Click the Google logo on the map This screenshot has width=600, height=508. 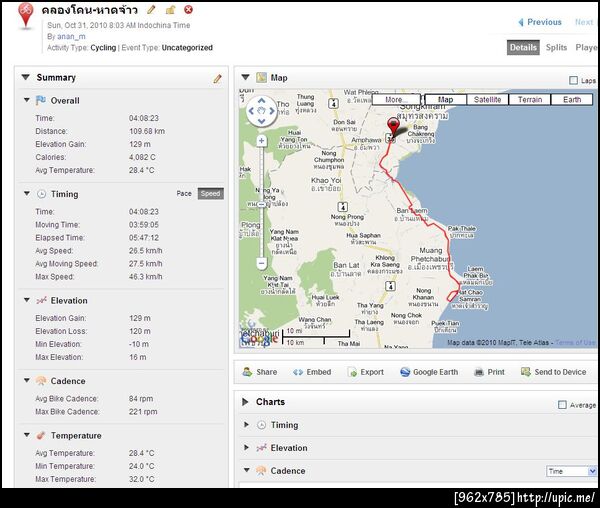click(x=259, y=337)
